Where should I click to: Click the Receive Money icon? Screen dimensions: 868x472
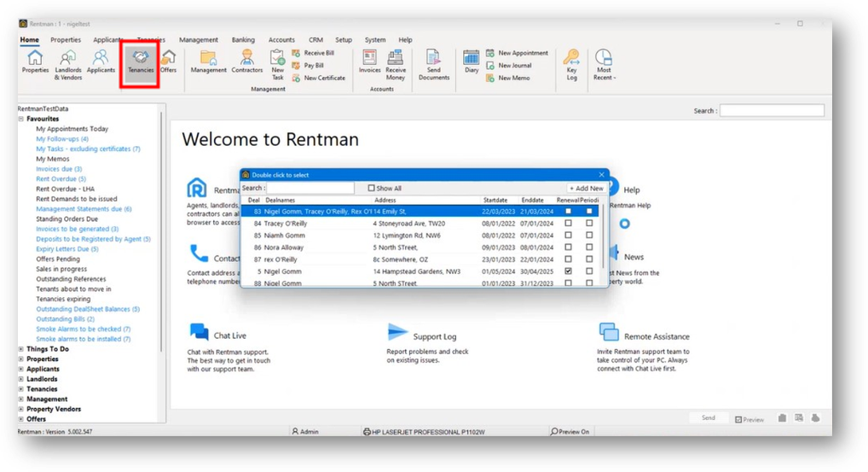tap(396, 61)
